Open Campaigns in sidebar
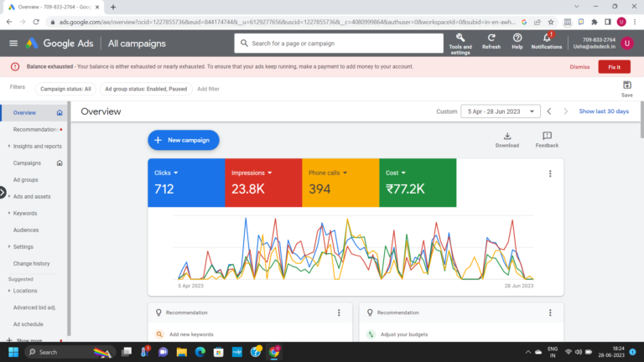Image resolution: width=644 pixels, height=362 pixels. pyautogui.click(x=27, y=163)
